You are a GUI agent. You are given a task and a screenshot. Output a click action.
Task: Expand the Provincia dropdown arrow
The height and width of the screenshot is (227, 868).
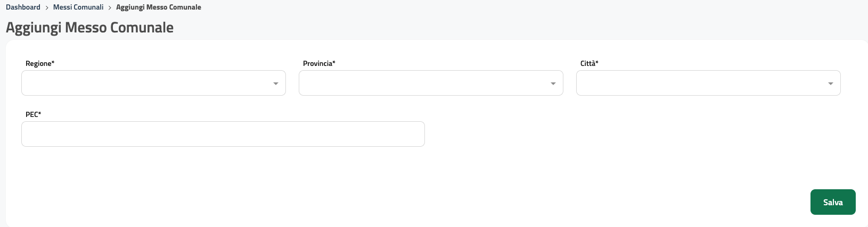pyautogui.click(x=553, y=83)
